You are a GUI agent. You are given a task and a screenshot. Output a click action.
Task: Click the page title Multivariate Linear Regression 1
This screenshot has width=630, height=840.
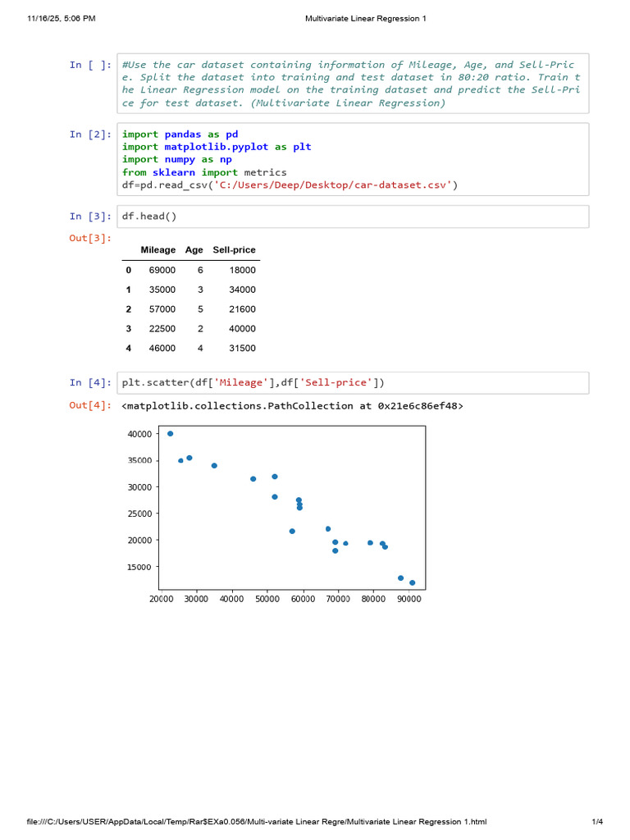pyautogui.click(x=366, y=19)
